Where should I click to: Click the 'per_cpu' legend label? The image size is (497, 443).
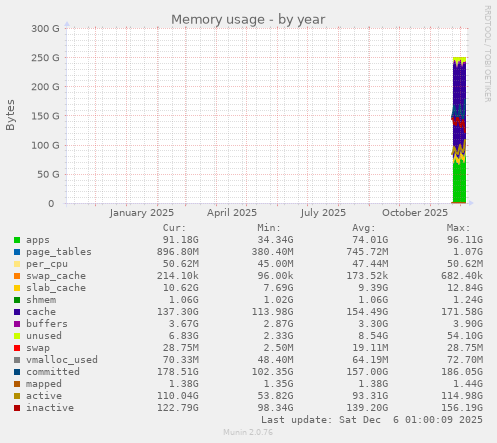(47, 264)
